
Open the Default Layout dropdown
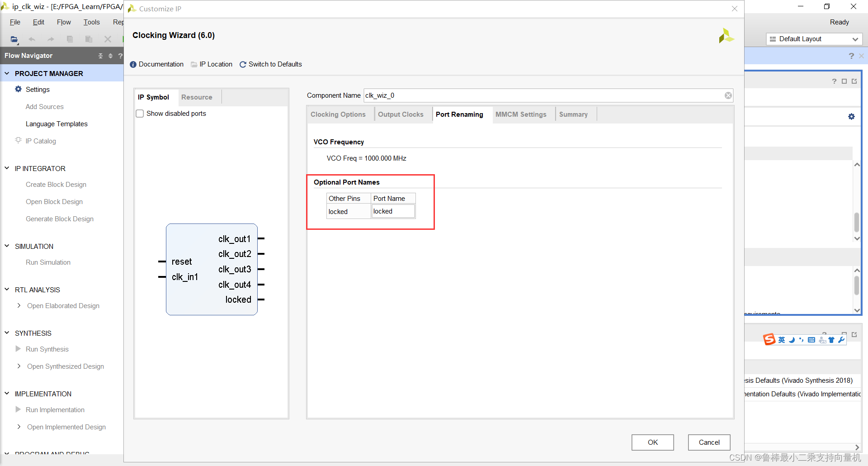[814, 39]
